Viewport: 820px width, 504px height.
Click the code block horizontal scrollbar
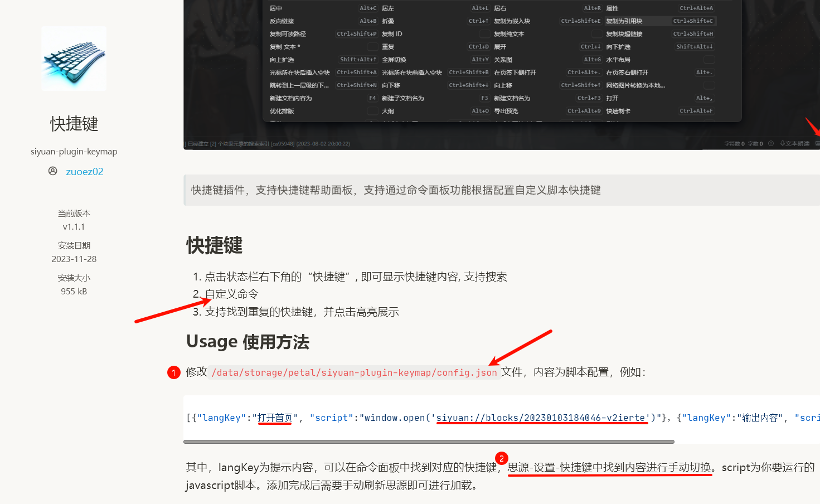[x=429, y=442]
